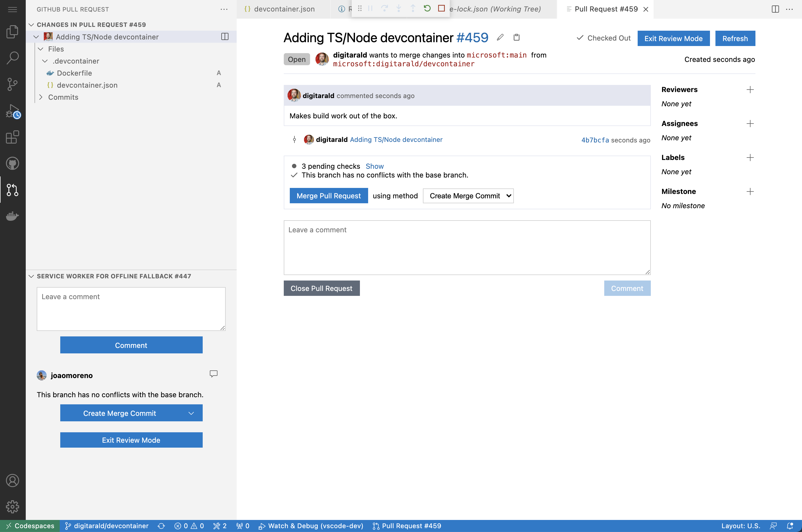The width and height of the screenshot is (802, 532).
Task: Focus main Leave a comment text area
Action: tap(467, 248)
